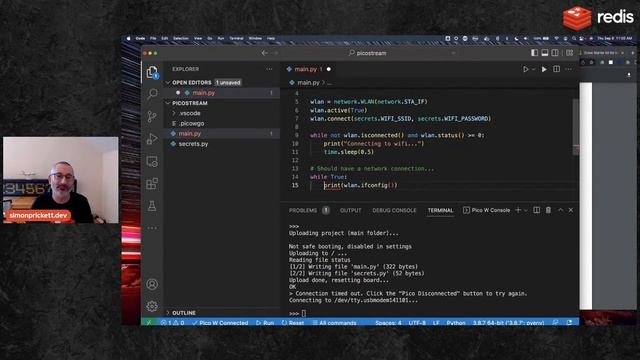
Task: Maximize panel with the up chevron
Action: tap(560, 210)
